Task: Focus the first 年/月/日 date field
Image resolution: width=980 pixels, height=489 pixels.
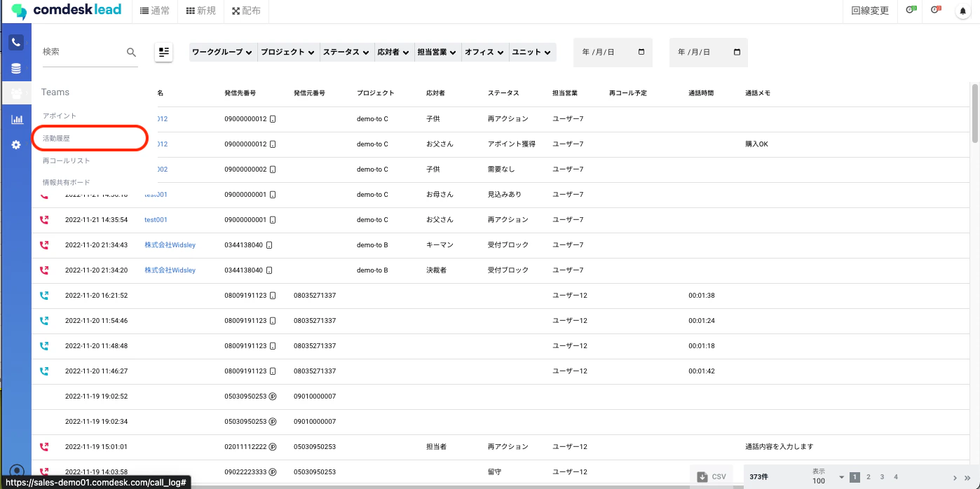Action: click(613, 52)
